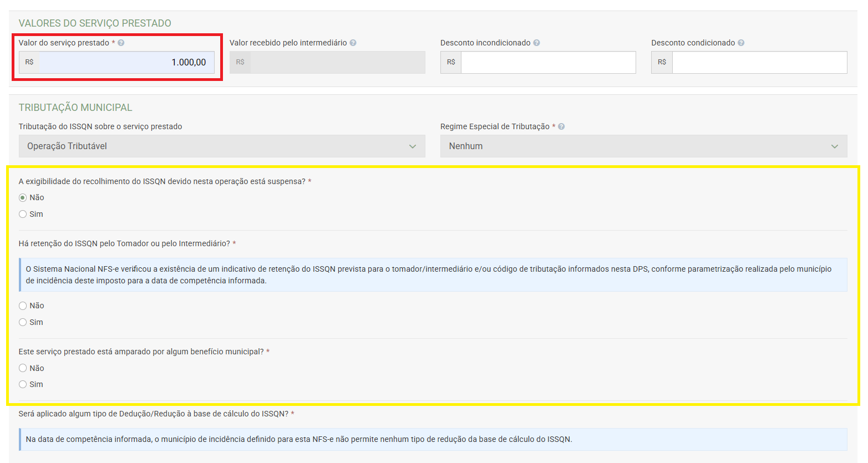The width and height of the screenshot is (868, 463).
Task: Click the Desconto condicionado help icon
Action: click(741, 43)
